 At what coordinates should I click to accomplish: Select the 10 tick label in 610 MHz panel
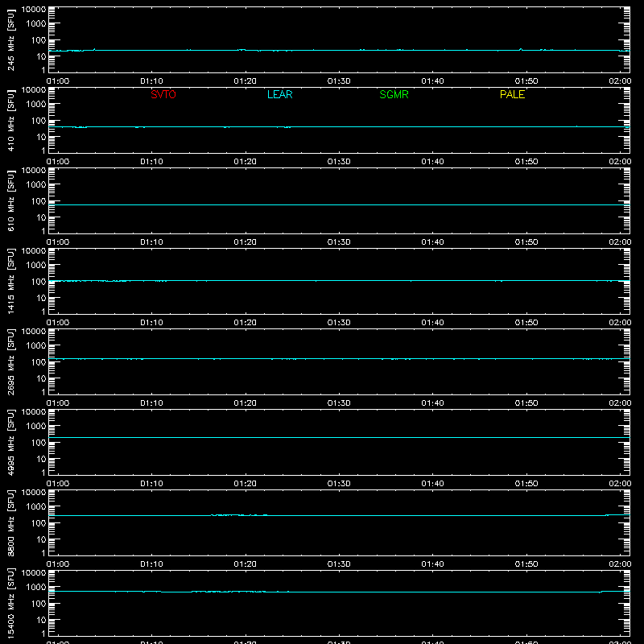tap(41, 217)
